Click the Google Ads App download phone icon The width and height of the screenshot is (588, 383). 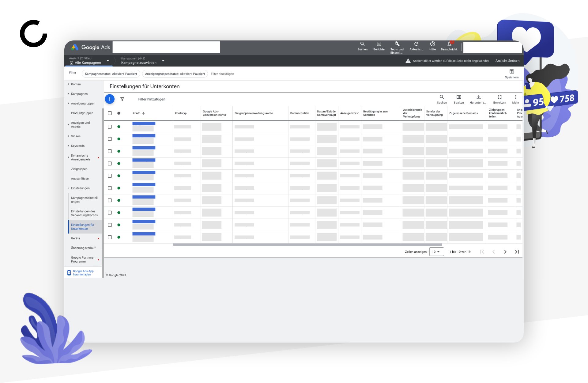[69, 273]
